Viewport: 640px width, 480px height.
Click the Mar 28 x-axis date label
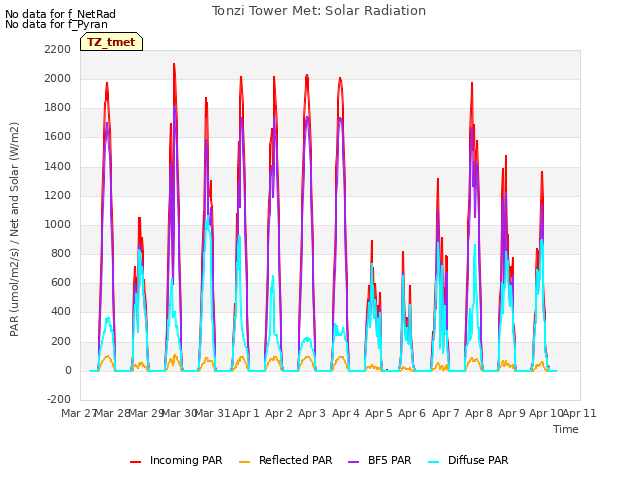(x=113, y=413)
